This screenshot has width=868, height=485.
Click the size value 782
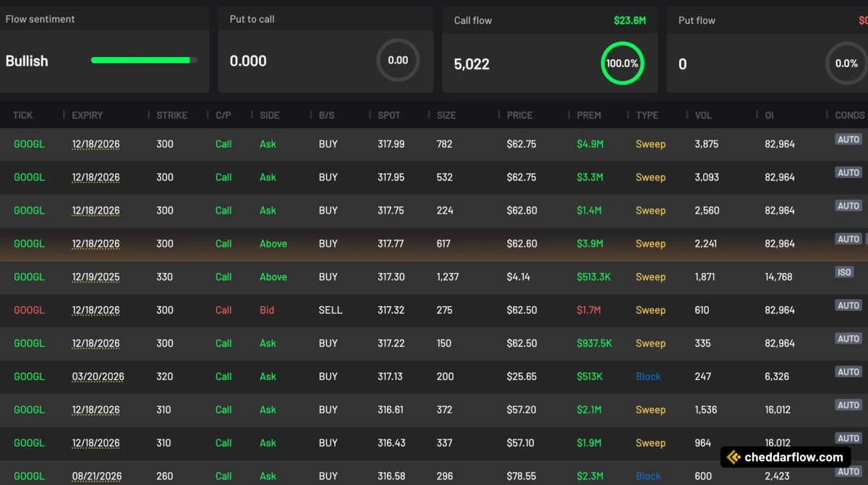tap(444, 144)
